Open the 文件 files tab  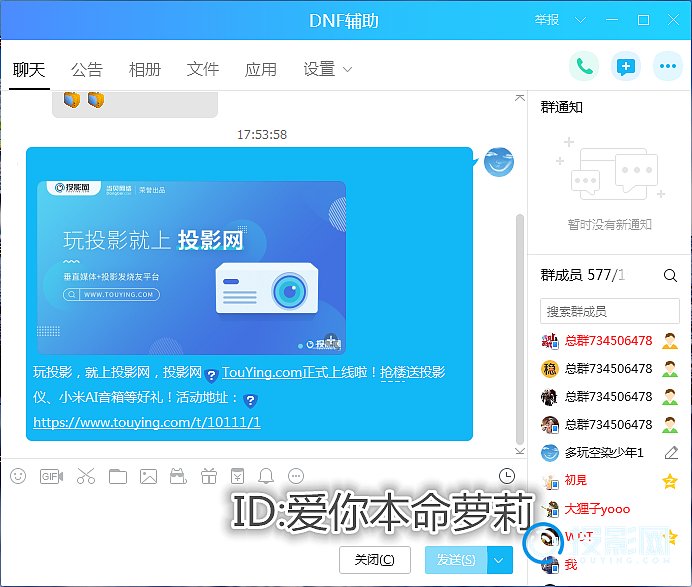[x=203, y=70]
